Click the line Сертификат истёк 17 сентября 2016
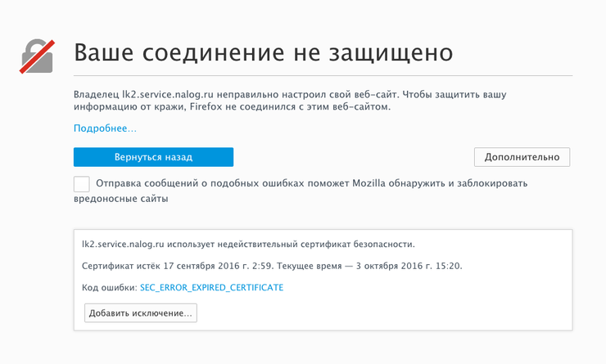 272,266
